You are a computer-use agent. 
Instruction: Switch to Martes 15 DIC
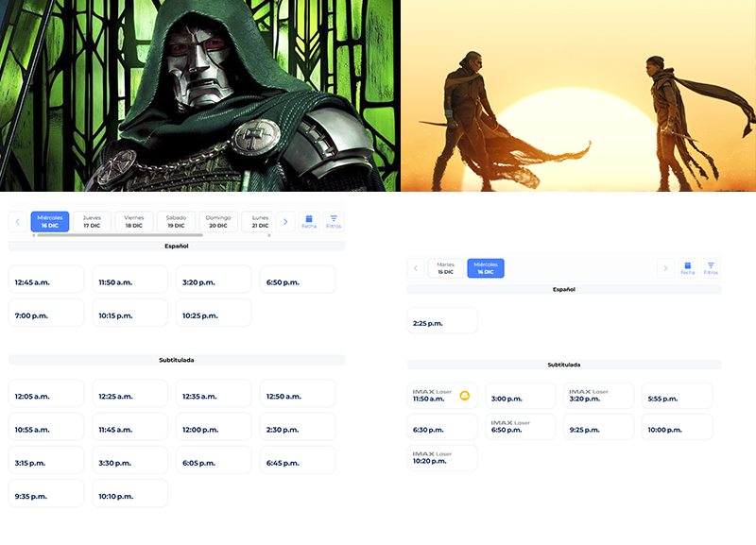tap(445, 268)
